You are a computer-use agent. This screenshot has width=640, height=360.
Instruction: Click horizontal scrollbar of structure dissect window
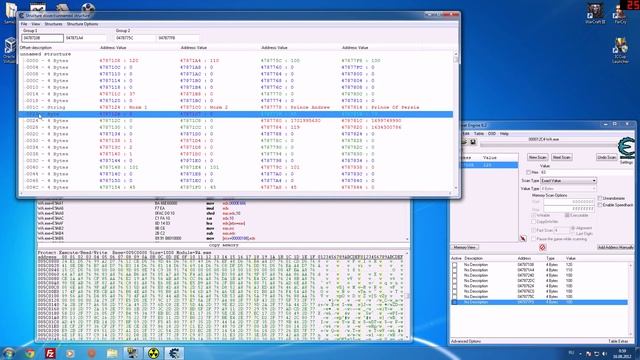236,193
